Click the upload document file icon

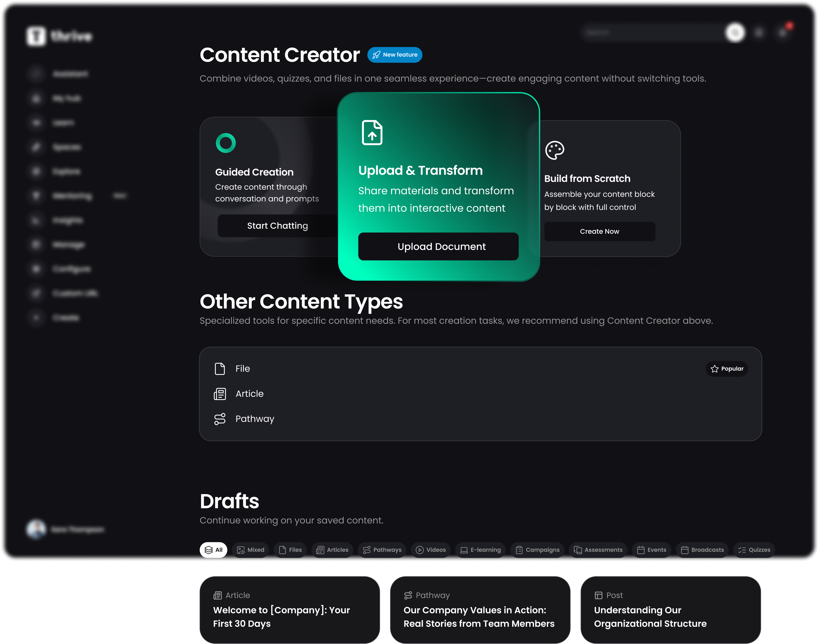point(372,133)
